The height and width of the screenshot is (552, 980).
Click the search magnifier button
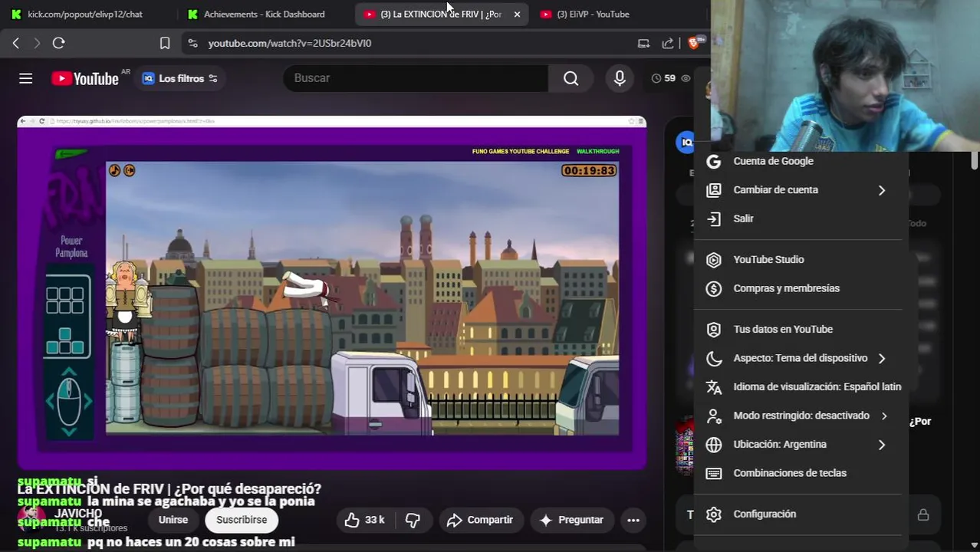pos(571,78)
